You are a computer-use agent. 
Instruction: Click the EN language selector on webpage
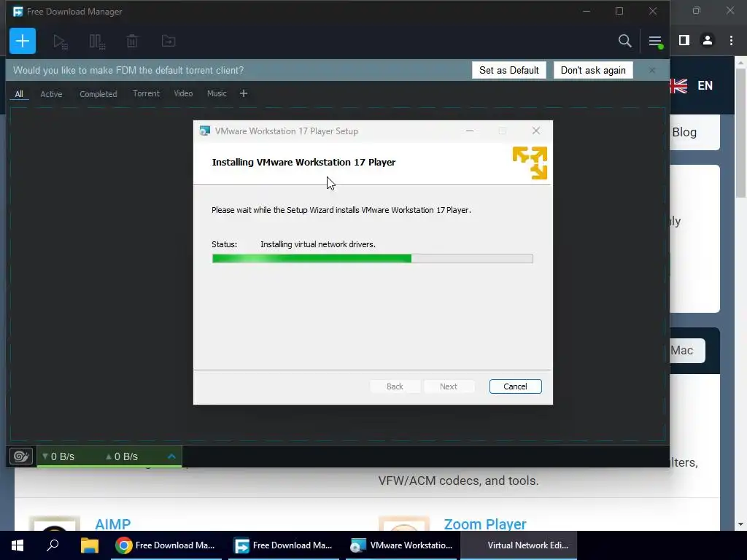705,86
